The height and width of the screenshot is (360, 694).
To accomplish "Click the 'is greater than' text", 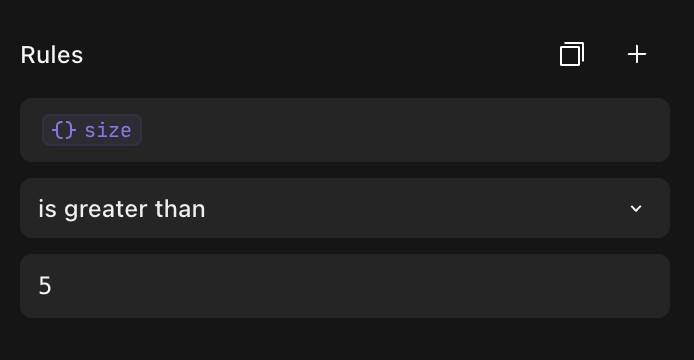I will pos(122,209).
